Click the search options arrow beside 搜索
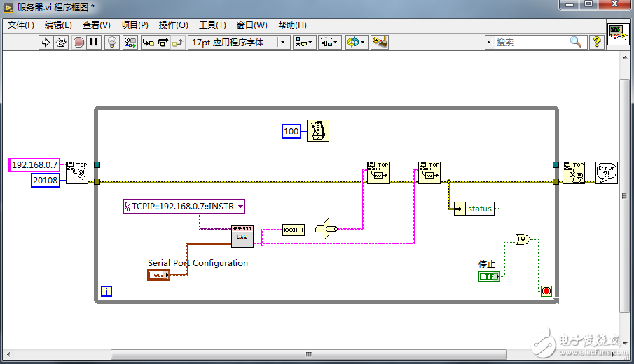 click(489, 42)
